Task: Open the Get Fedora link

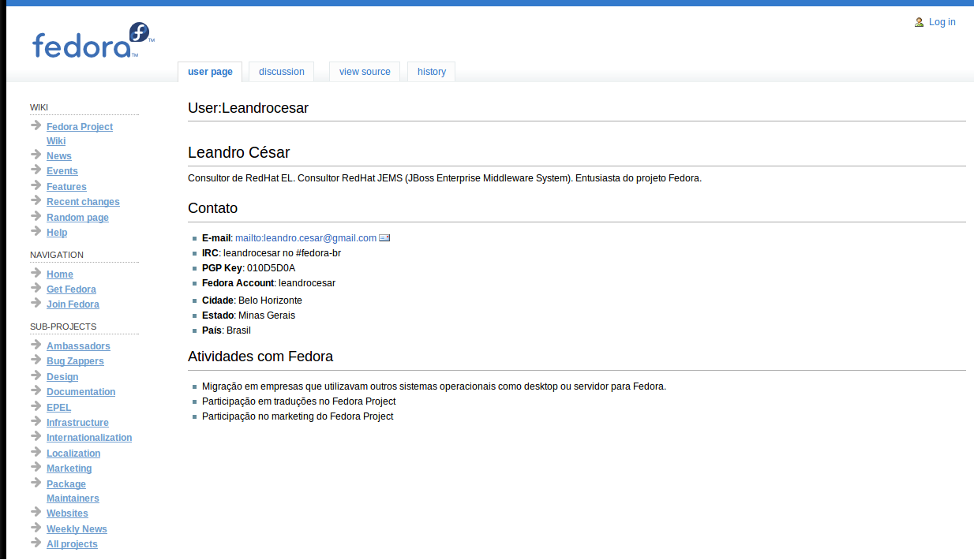Action: (71, 289)
